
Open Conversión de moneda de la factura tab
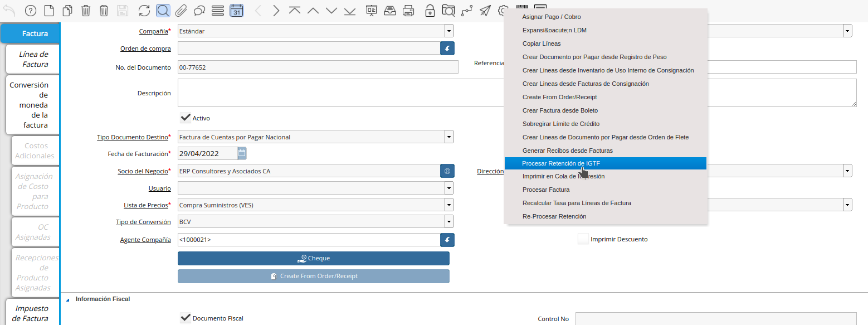coord(32,105)
